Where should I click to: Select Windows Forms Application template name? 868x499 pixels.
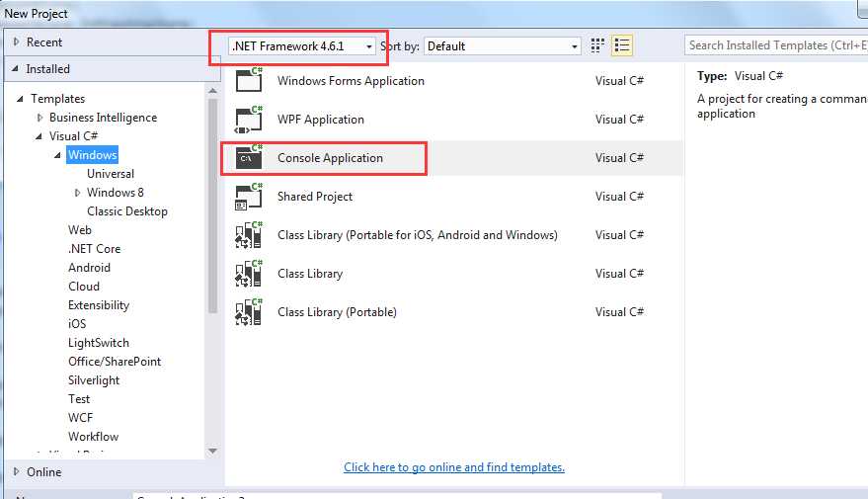[351, 81]
